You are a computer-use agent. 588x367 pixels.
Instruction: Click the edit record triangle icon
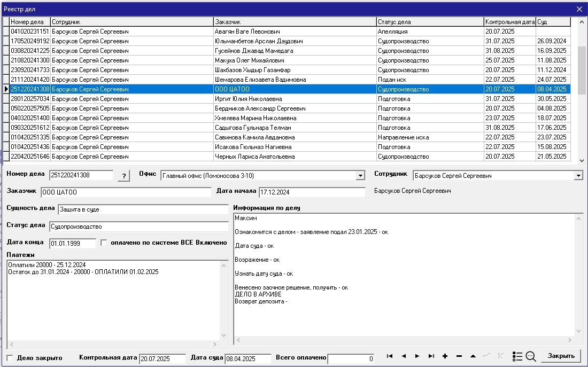(x=473, y=356)
